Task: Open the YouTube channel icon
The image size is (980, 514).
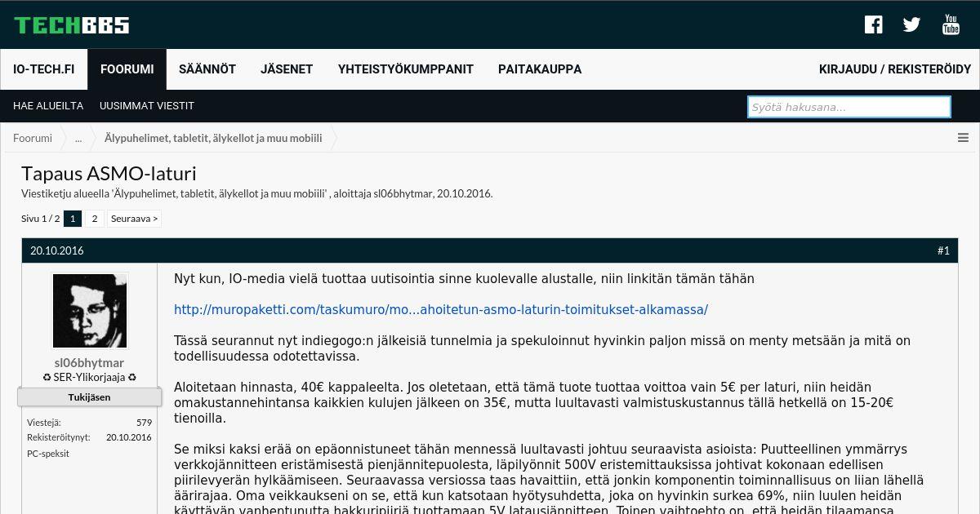Action: pyautogui.click(x=951, y=24)
